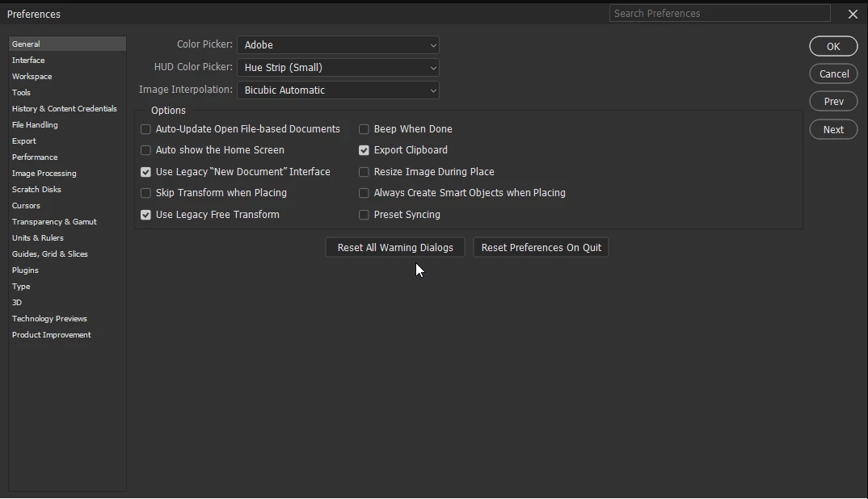The height and width of the screenshot is (499, 868).
Task: Enable Preset Syncing checkbox
Action: [x=364, y=215]
